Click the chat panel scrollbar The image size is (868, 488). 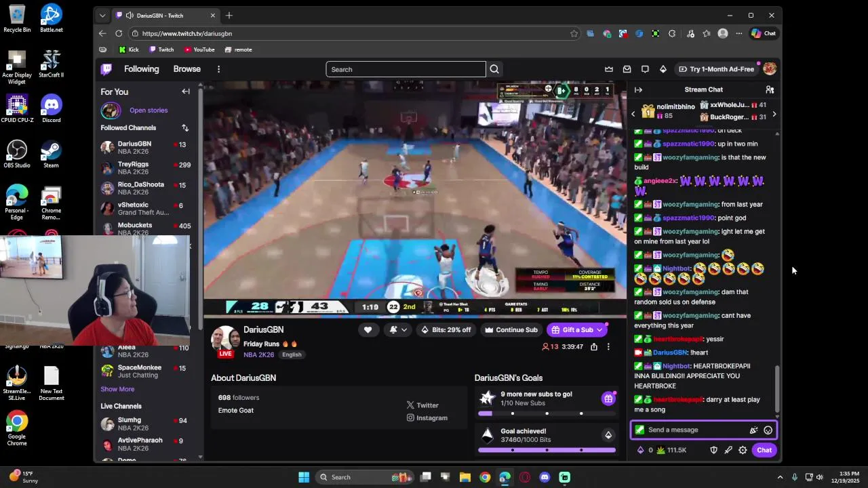777,388
